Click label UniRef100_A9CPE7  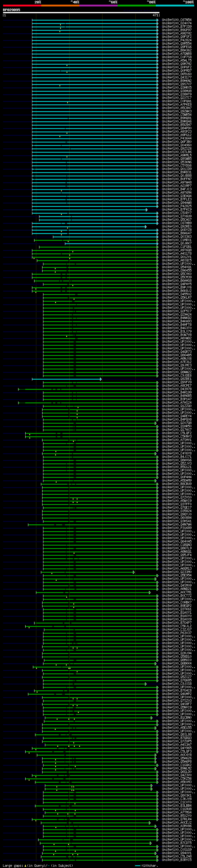coord(177,386)
